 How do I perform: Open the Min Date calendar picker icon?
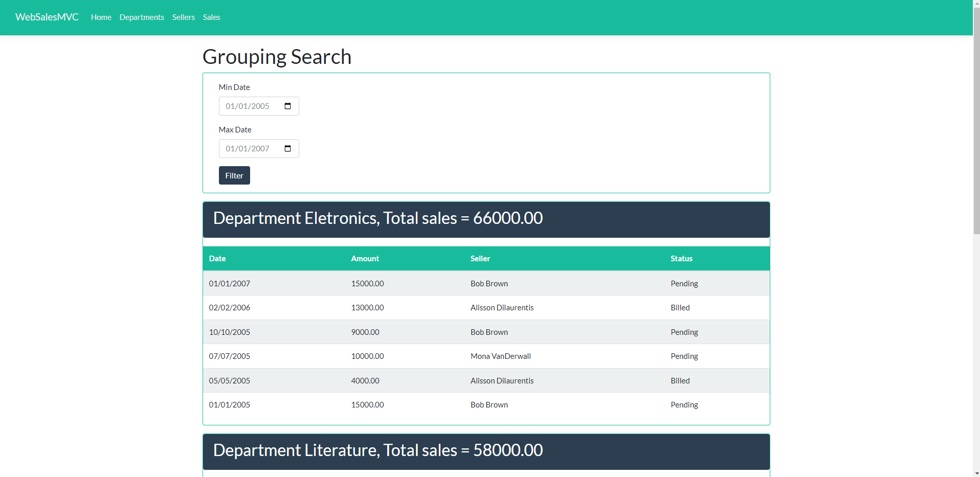[287, 106]
